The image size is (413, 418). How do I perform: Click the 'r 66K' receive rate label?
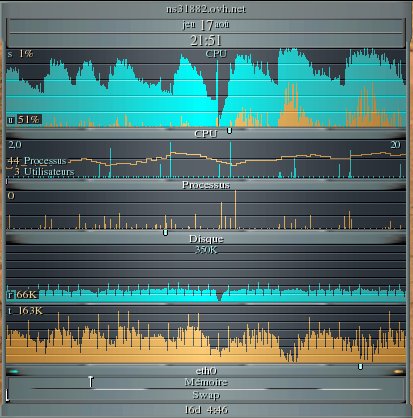[23, 294]
